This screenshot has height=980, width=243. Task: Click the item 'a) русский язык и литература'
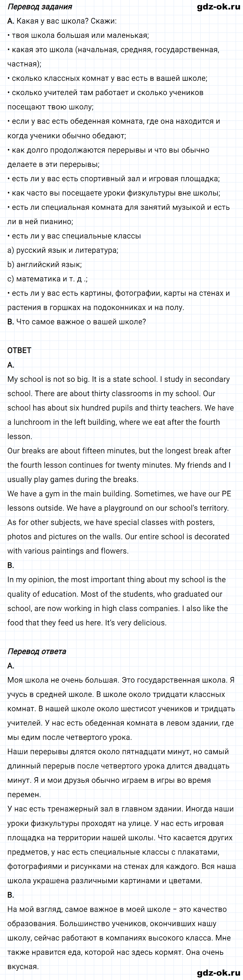coord(63,250)
